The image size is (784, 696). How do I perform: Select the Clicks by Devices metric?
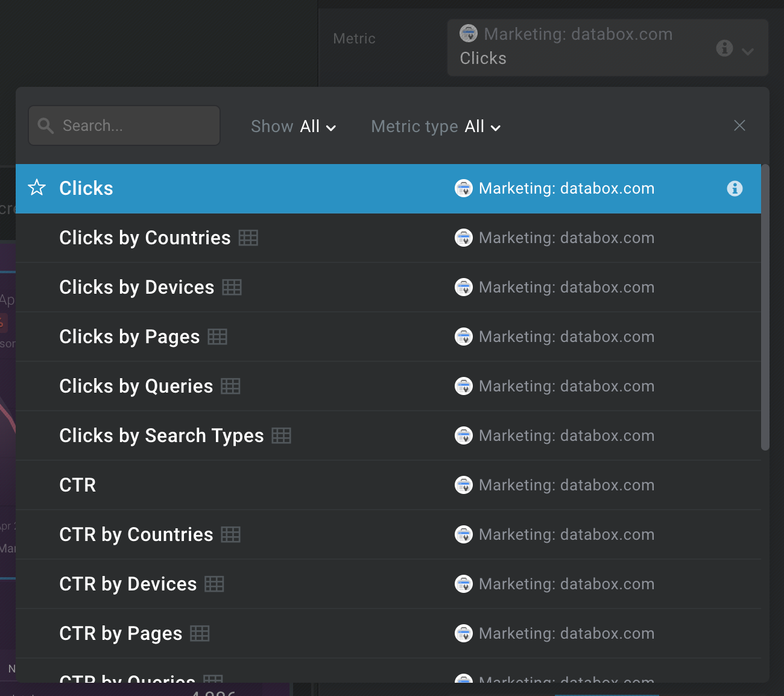tap(388, 288)
